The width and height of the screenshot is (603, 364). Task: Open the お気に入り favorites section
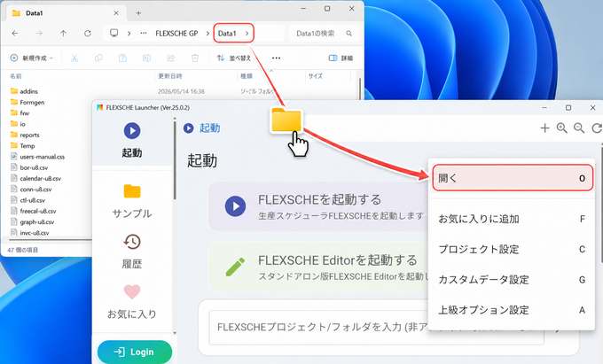coord(132,302)
